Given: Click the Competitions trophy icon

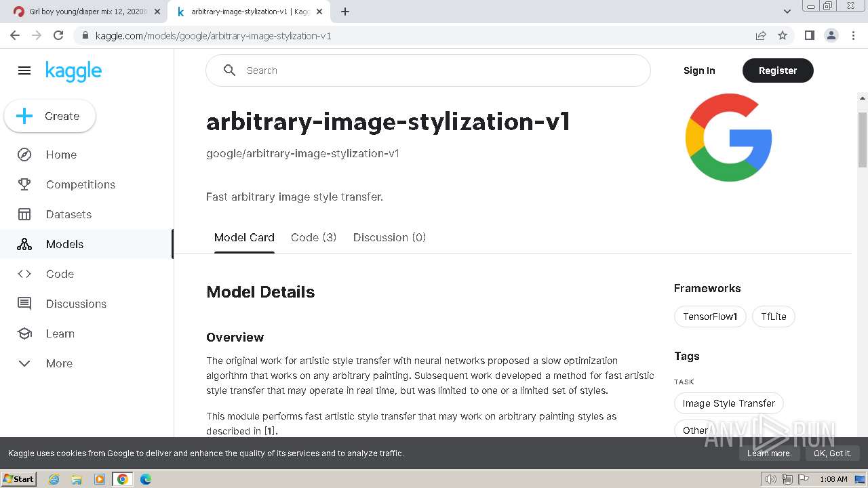Looking at the screenshot, I should (x=24, y=184).
